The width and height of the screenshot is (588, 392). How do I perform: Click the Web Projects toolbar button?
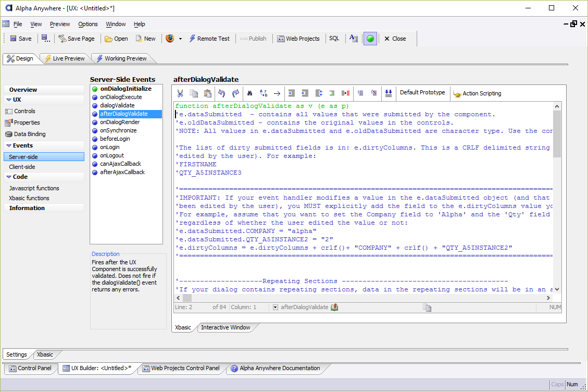click(x=298, y=38)
